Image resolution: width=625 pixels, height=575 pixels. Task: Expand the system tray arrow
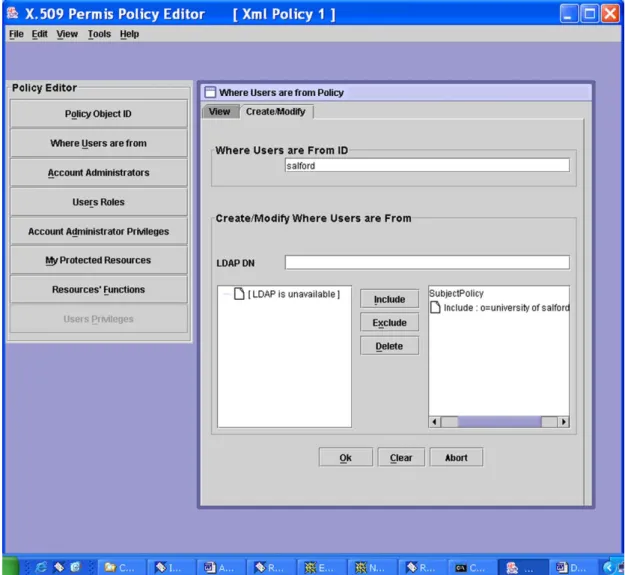point(608,567)
